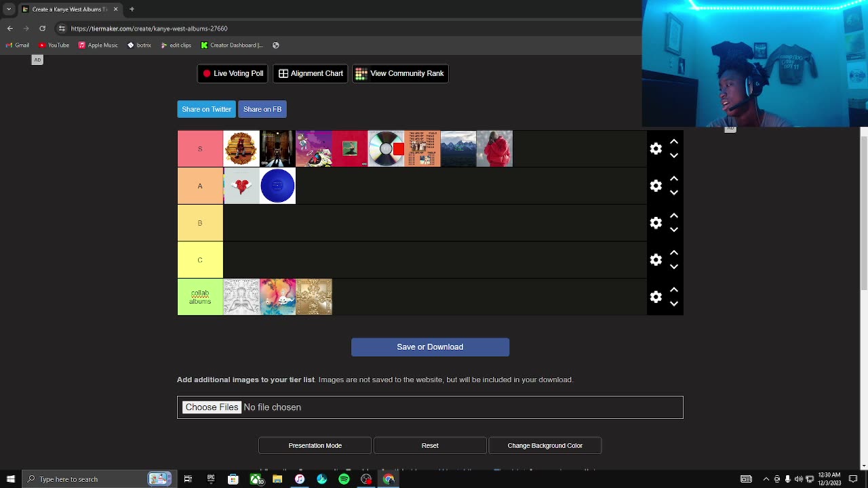Move the C tier row up

click(674, 253)
